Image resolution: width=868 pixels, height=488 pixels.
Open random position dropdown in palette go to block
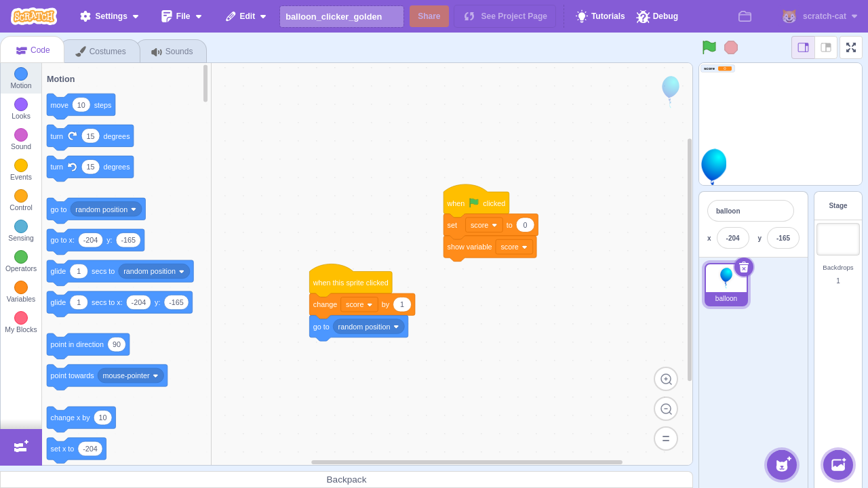tap(106, 209)
